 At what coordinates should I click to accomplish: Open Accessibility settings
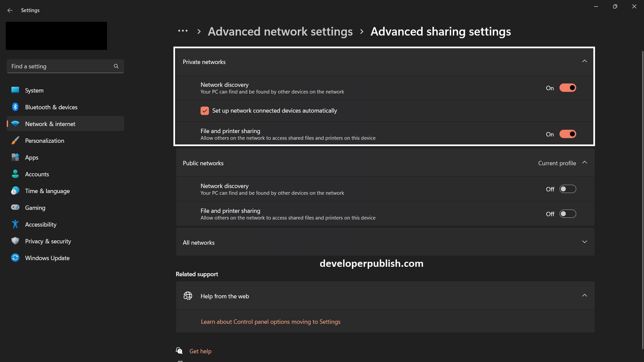[41, 224]
